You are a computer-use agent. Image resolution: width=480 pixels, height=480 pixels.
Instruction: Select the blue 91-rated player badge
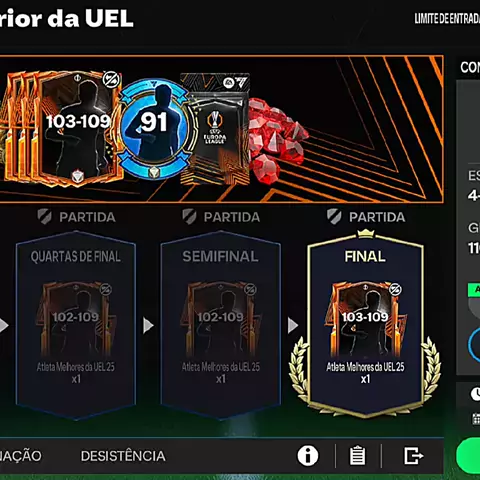tap(154, 129)
